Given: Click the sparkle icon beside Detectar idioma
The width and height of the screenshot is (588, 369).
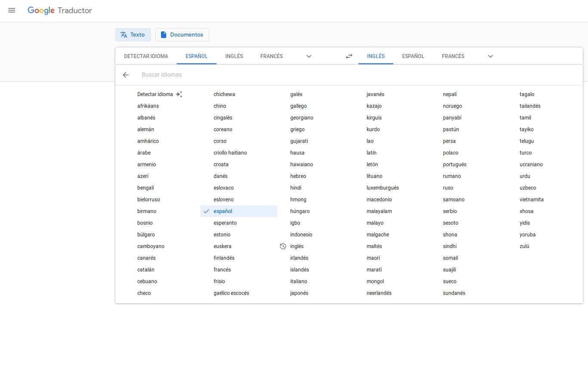Looking at the screenshot, I should click(x=179, y=94).
